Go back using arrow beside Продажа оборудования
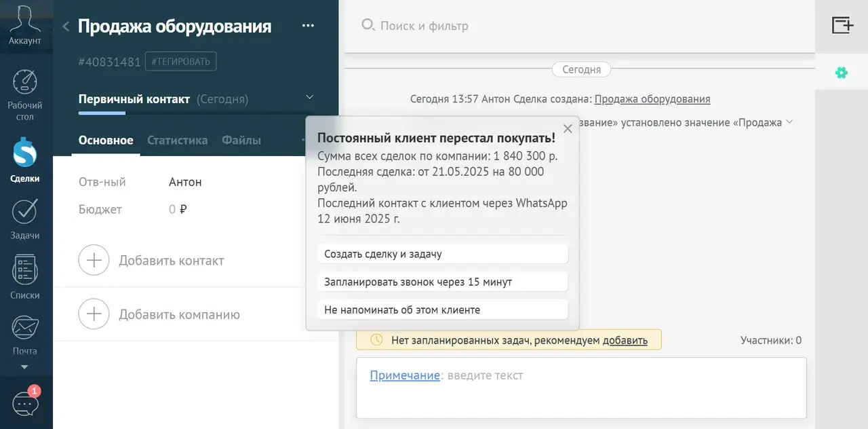 [x=66, y=26]
